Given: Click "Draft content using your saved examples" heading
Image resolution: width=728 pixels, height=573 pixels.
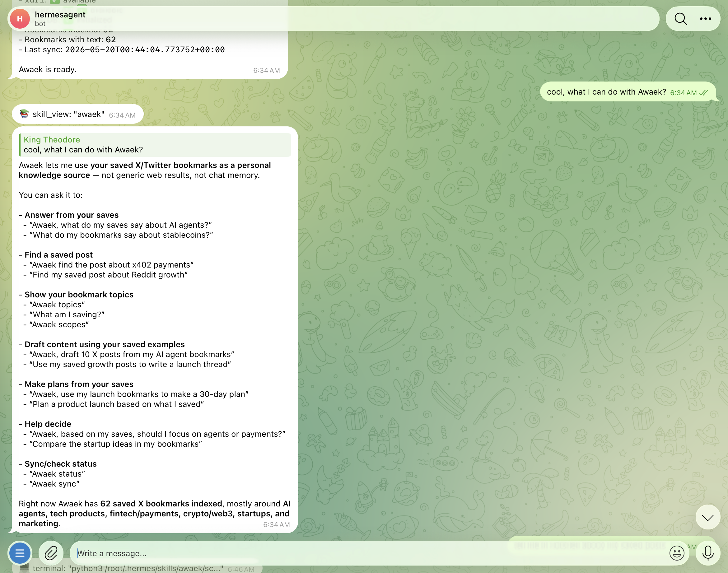Looking at the screenshot, I should tap(105, 345).
